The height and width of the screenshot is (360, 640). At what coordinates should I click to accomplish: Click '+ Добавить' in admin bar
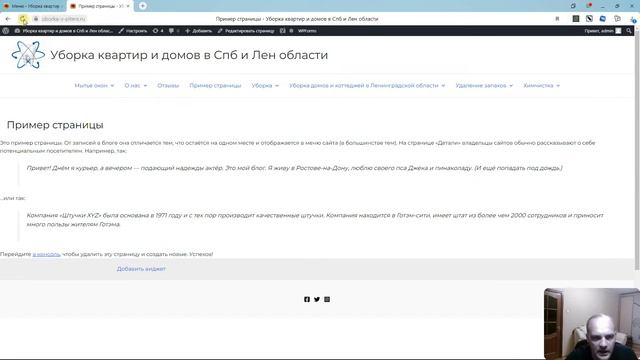point(199,31)
